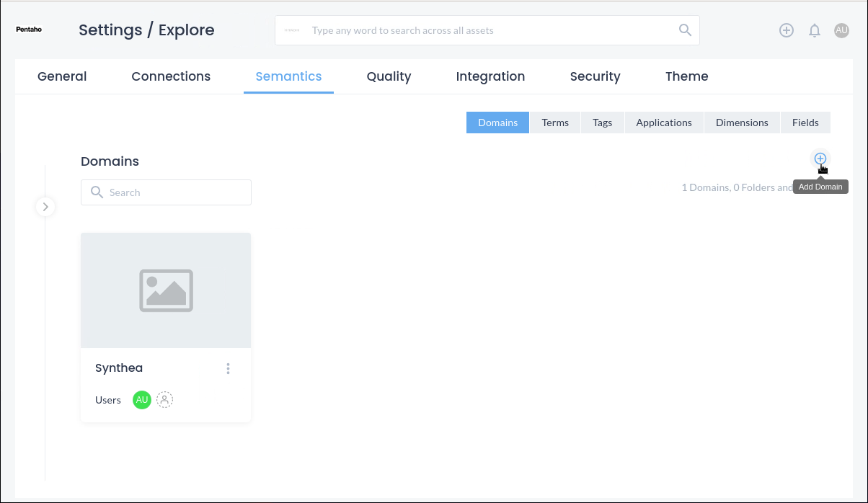Open the Connections tab
The height and width of the screenshot is (503, 868).
(x=171, y=76)
